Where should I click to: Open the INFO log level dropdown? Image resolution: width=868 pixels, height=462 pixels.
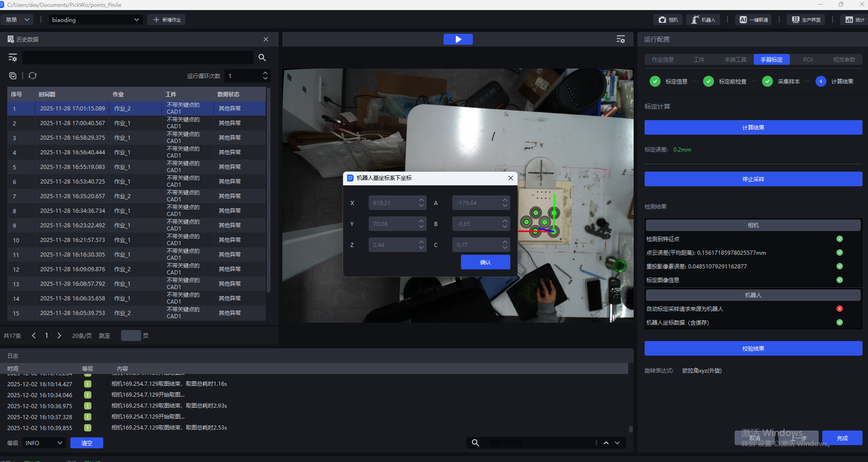[x=44, y=443]
